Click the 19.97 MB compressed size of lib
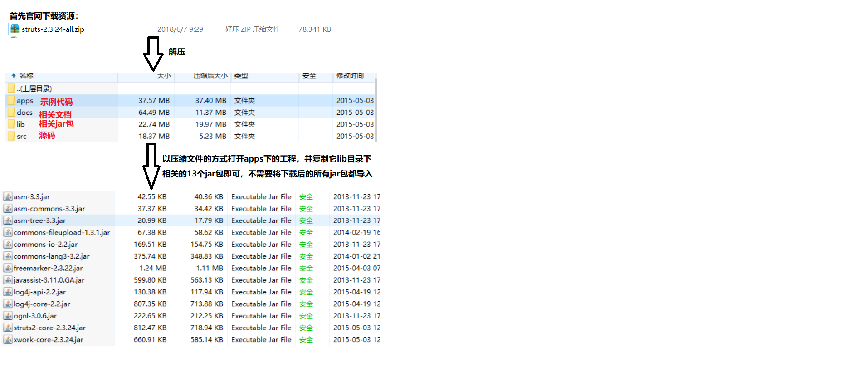The height and width of the screenshot is (387, 868). pos(211,124)
